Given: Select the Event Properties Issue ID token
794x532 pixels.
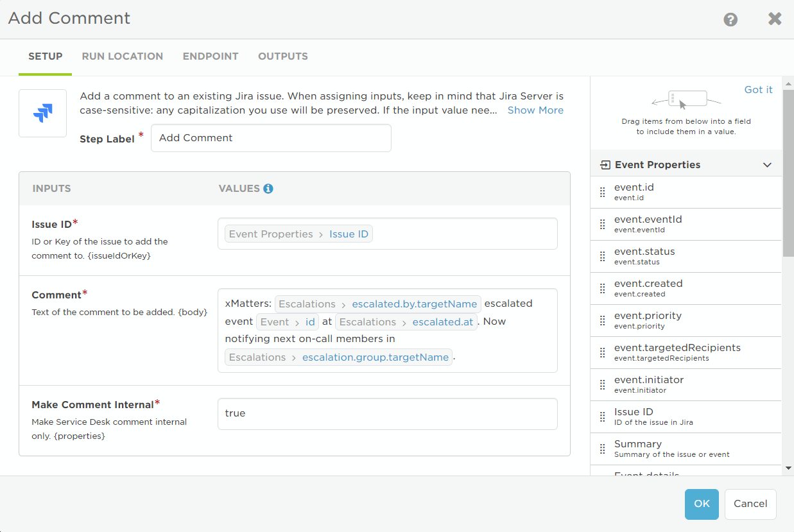Looking at the screenshot, I should [298, 234].
